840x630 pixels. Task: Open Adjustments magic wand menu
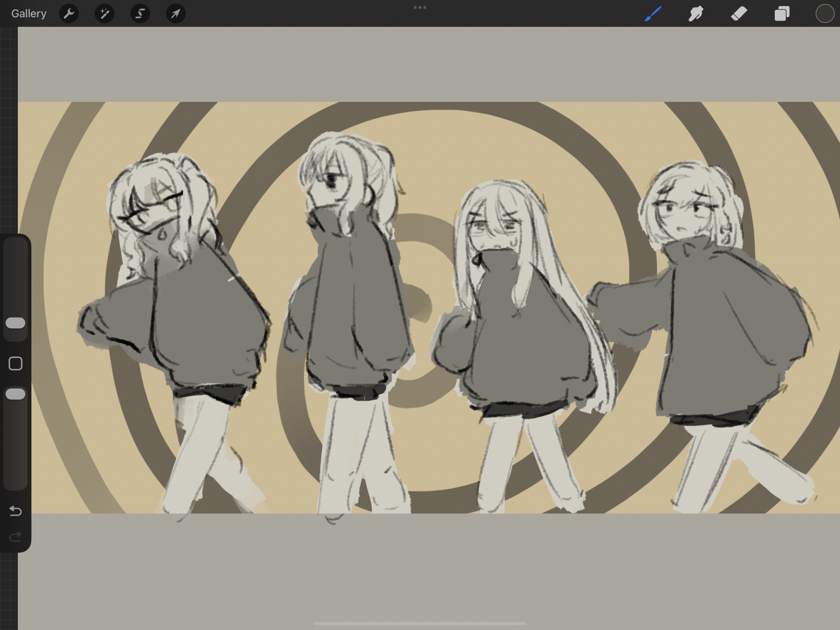click(x=105, y=13)
